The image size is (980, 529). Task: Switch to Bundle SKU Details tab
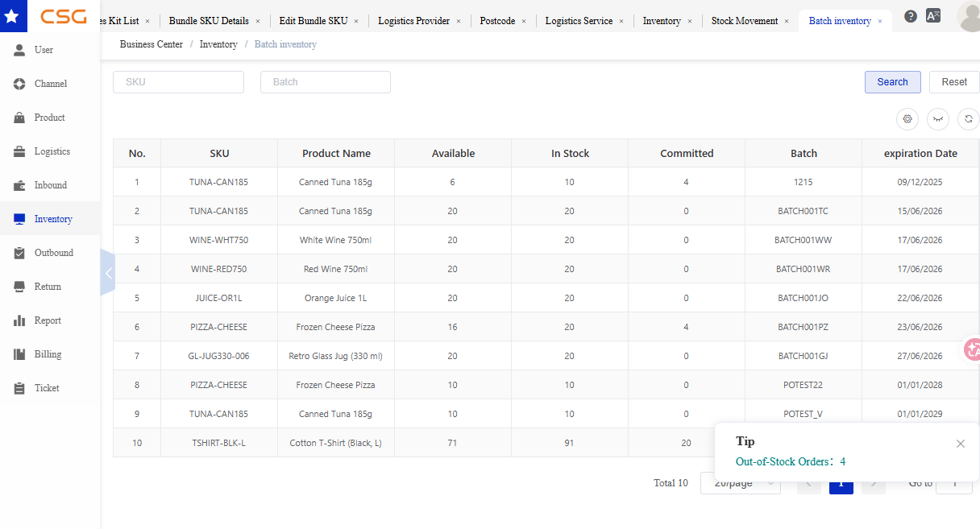209,21
